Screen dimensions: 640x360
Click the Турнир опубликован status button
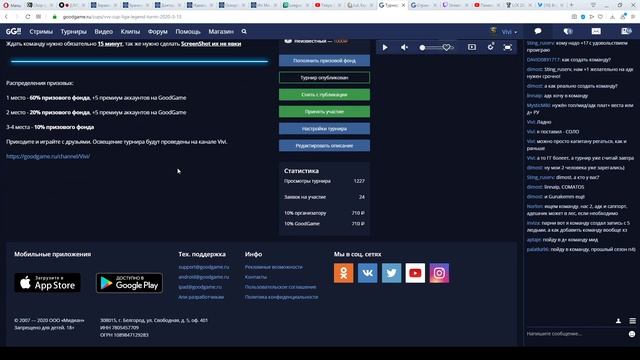[x=324, y=78]
